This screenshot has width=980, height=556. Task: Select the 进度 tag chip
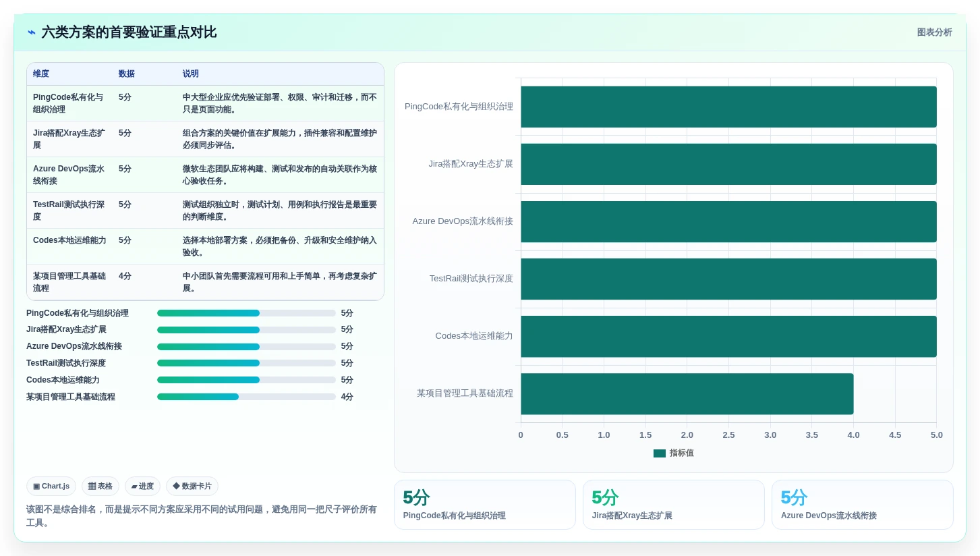pos(142,486)
